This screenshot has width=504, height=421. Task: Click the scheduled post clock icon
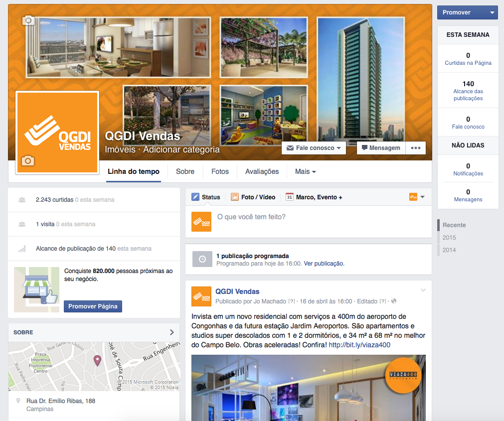pos(202,259)
